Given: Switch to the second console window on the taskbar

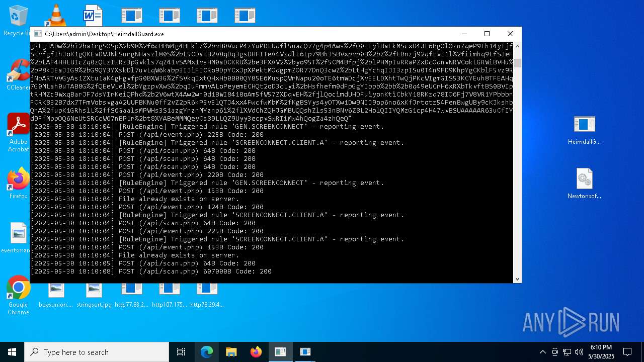Looking at the screenshot, I should (x=305, y=352).
